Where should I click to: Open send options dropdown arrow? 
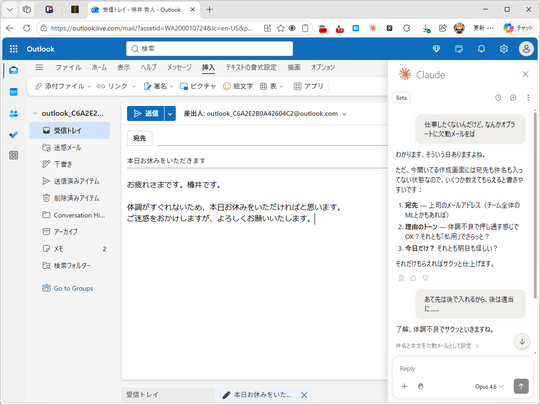(170, 114)
